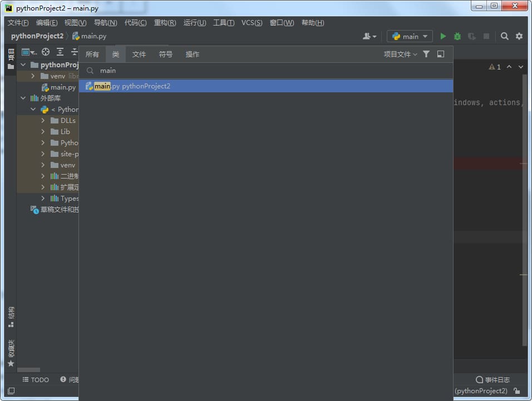Open the user account icon dropdown
The height and width of the screenshot is (401, 532).
370,36
